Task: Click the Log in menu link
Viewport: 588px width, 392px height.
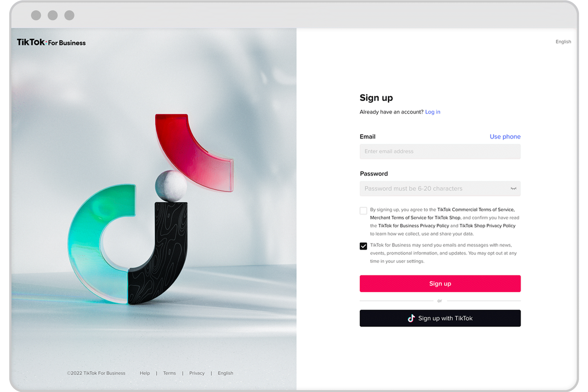Action: tap(433, 112)
